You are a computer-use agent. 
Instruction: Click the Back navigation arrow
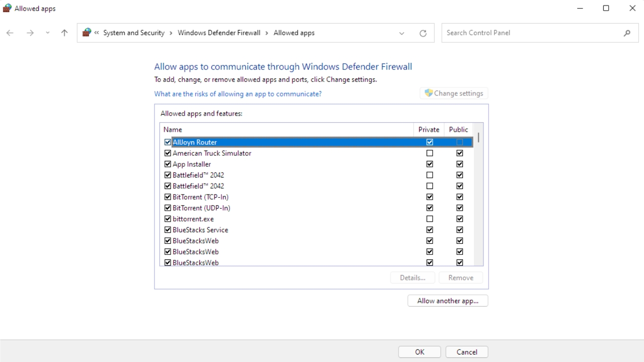[x=10, y=33]
